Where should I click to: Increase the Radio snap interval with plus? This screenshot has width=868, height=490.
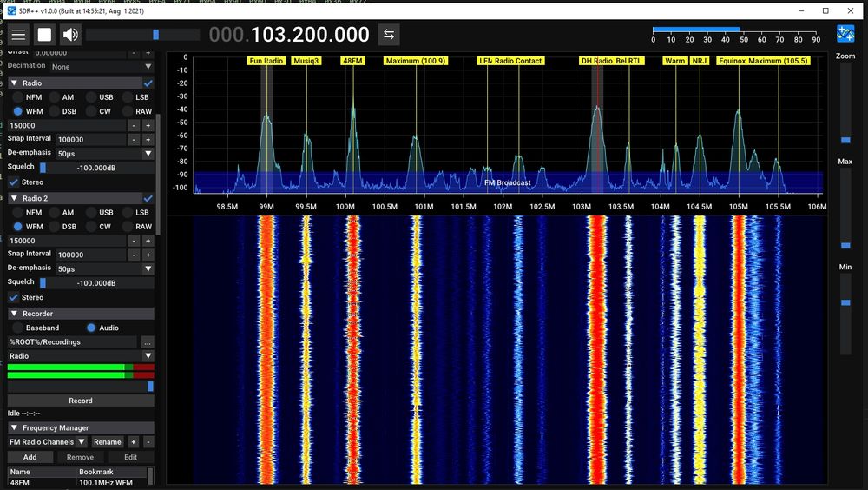click(x=148, y=139)
